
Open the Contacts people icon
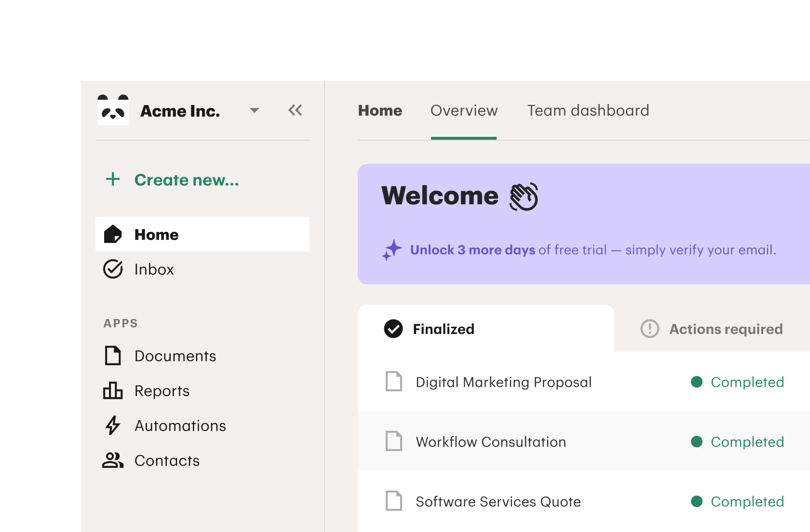113,460
